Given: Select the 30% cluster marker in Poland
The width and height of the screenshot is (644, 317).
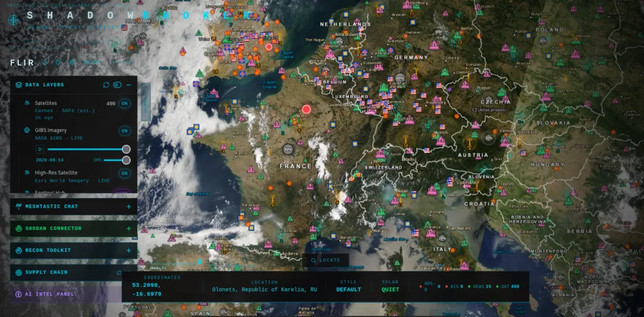Looking at the screenshot, I should (x=542, y=41).
